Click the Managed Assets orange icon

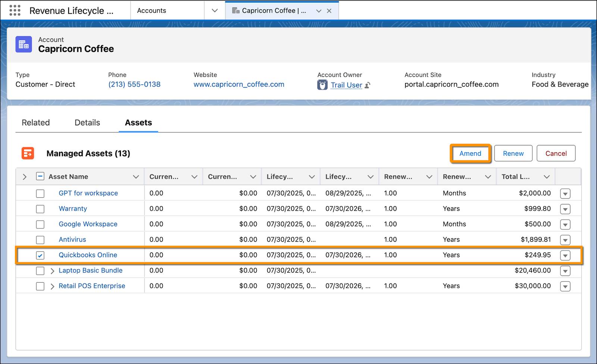[x=28, y=153]
